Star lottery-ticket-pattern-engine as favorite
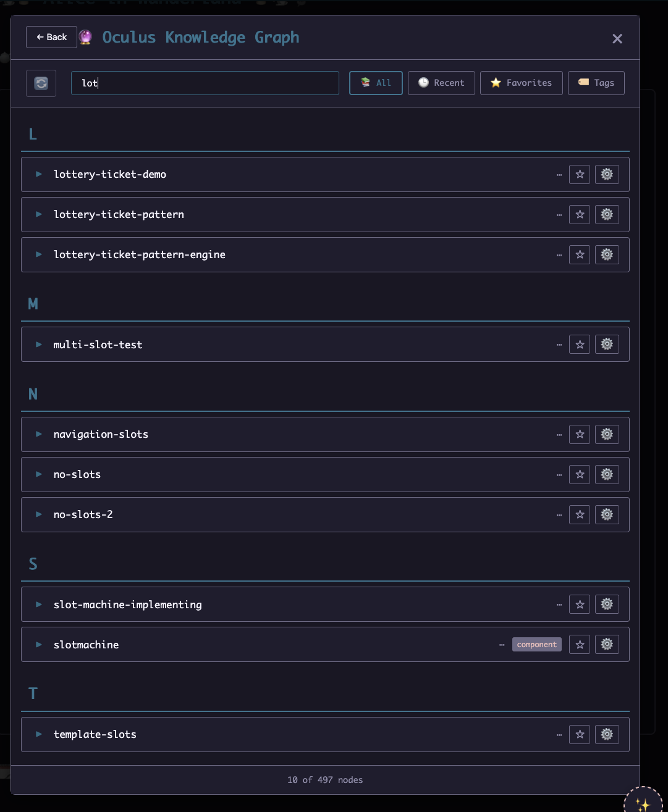Screen dimensions: 668x812 (580, 255)
